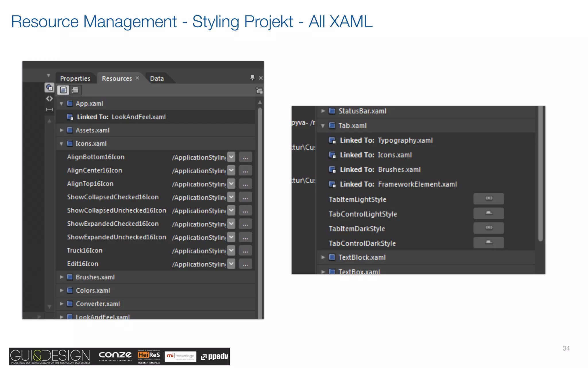Expand the Brushes.xaml node
Viewport: 588px width, 368px height.
point(61,277)
